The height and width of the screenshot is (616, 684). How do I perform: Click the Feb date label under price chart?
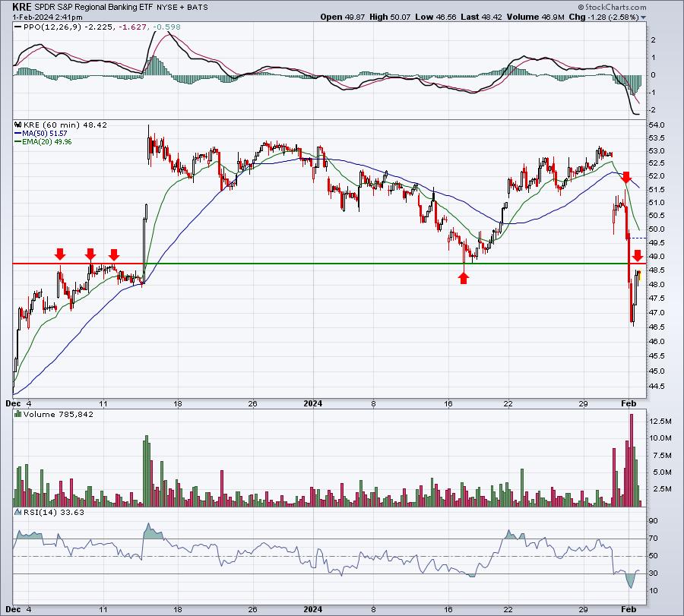(629, 403)
